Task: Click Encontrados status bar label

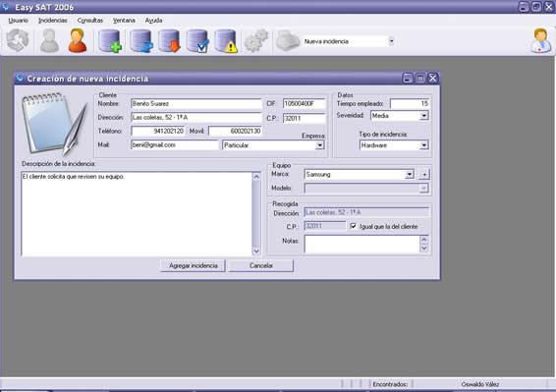Action: pos(390,384)
